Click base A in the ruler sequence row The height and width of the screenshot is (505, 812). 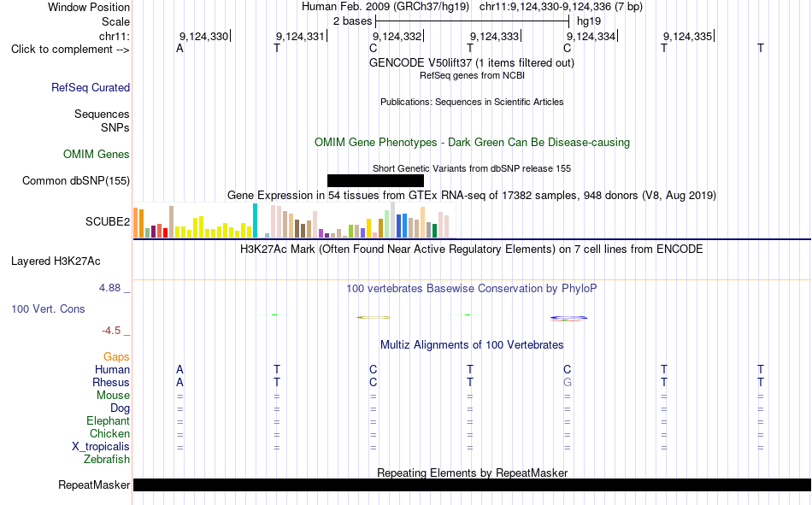[x=179, y=49]
